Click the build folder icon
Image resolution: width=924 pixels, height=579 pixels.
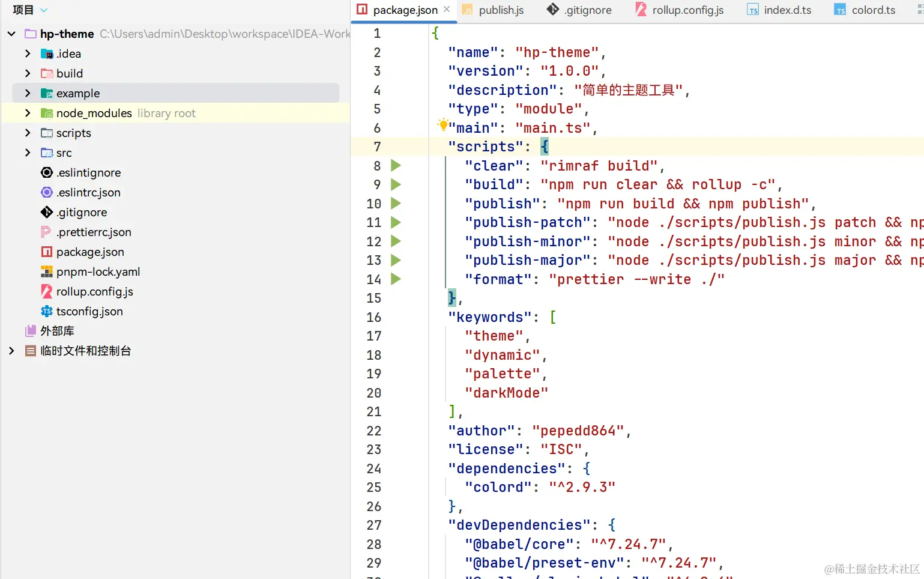[47, 73]
